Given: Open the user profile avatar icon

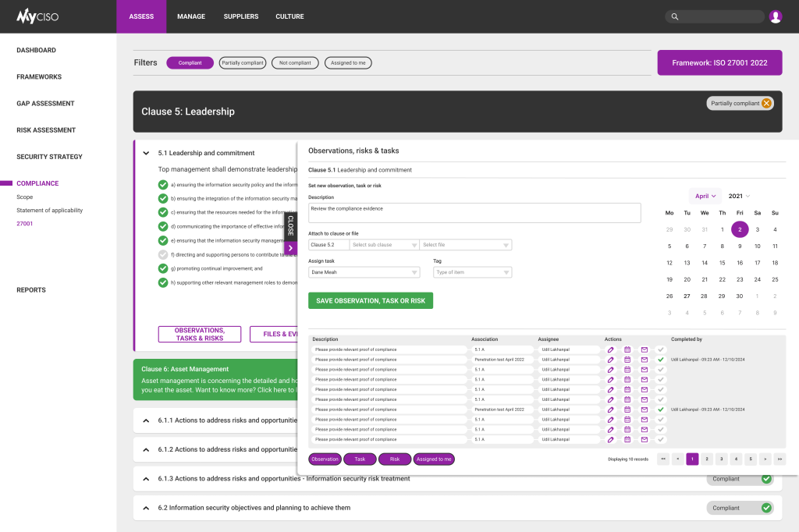Looking at the screenshot, I should [x=774, y=16].
